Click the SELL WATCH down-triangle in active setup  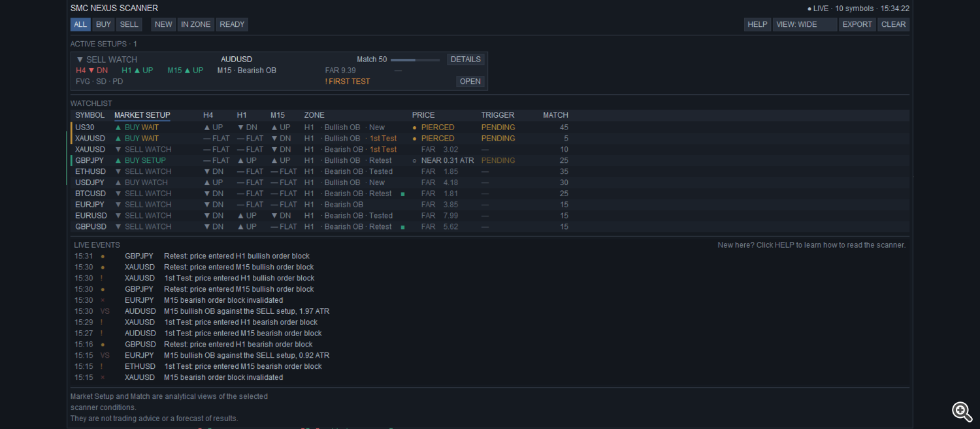(x=80, y=60)
